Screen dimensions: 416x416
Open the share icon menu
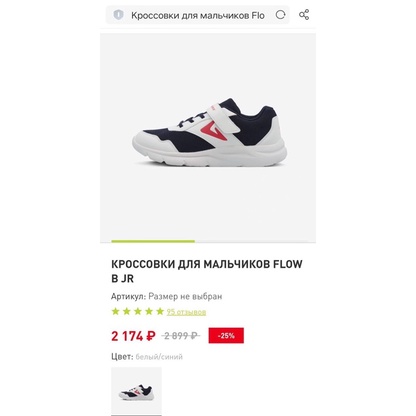coord(304,15)
